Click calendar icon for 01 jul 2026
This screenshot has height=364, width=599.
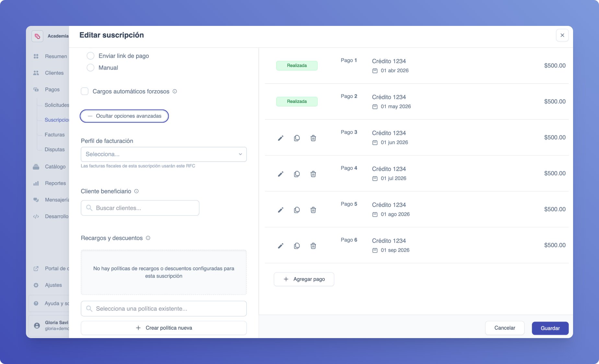375,178
